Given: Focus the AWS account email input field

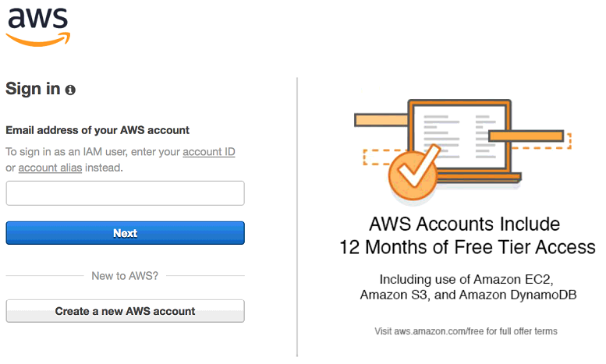Looking at the screenshot, I should (126, 193).
